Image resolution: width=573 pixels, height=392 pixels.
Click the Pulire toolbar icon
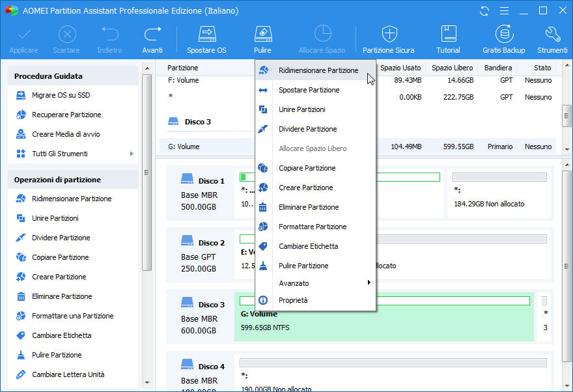263,35
